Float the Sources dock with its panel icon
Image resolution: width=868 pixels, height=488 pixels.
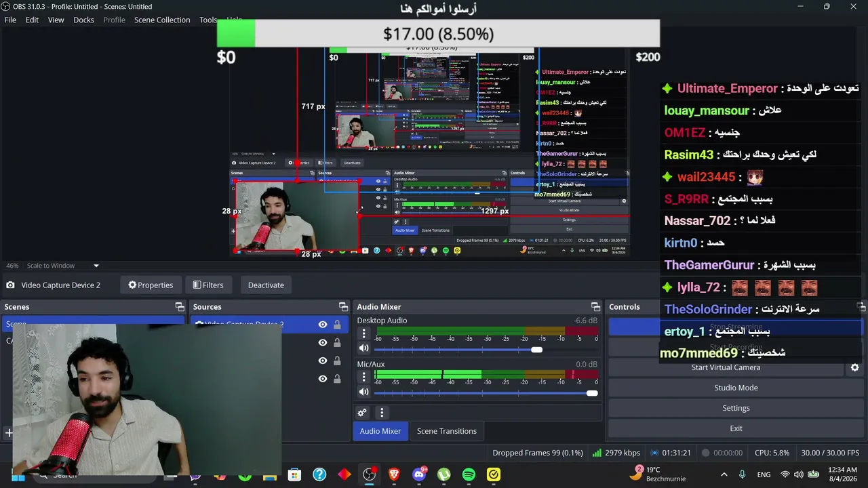[x=344, y=307]
